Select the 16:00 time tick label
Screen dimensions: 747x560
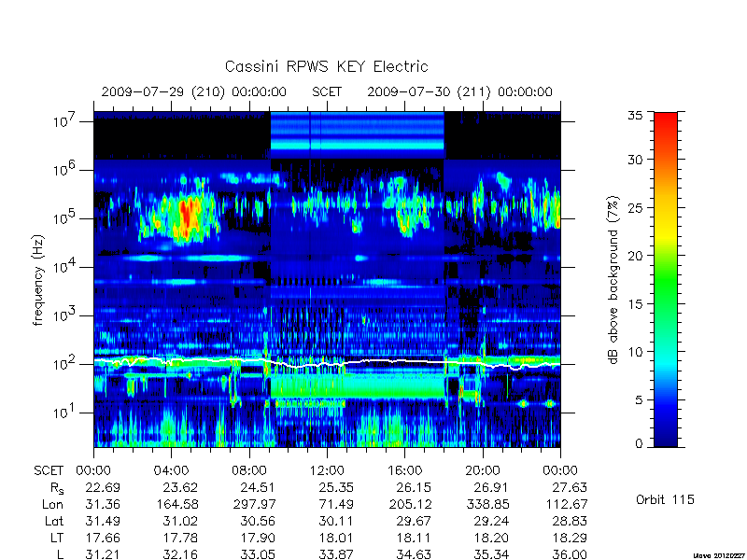pos(404,470)
